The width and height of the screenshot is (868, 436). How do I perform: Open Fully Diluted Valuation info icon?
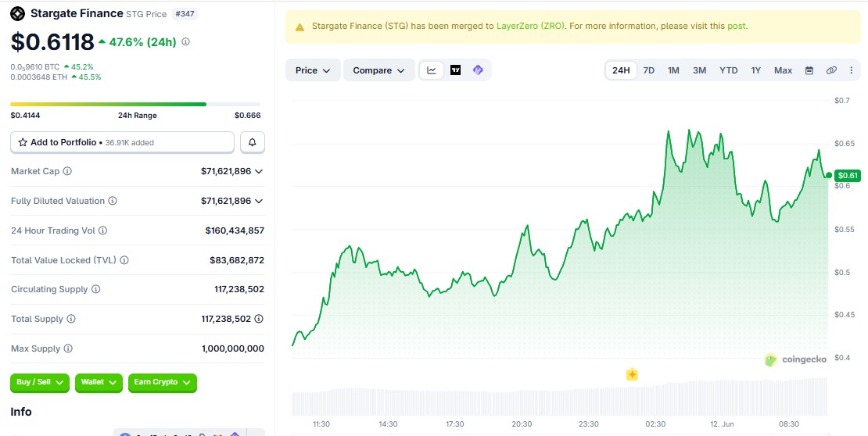tap(113, 201)
